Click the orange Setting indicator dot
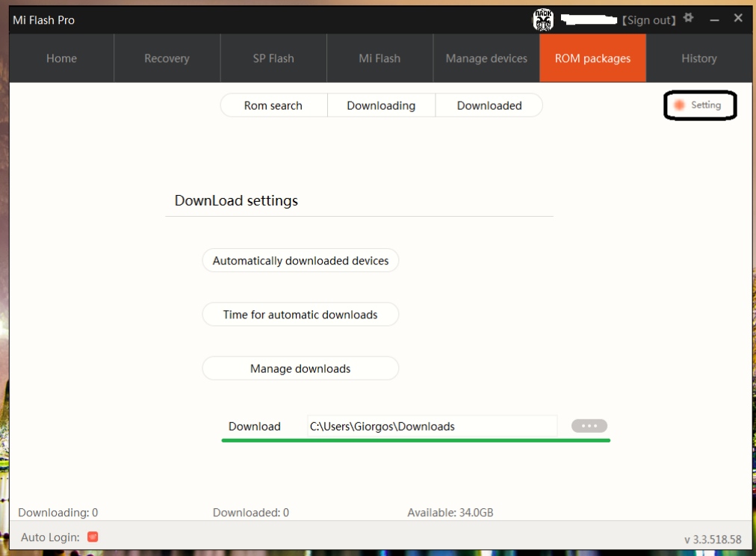Screen dimensions: 756x556 (679, 105)
